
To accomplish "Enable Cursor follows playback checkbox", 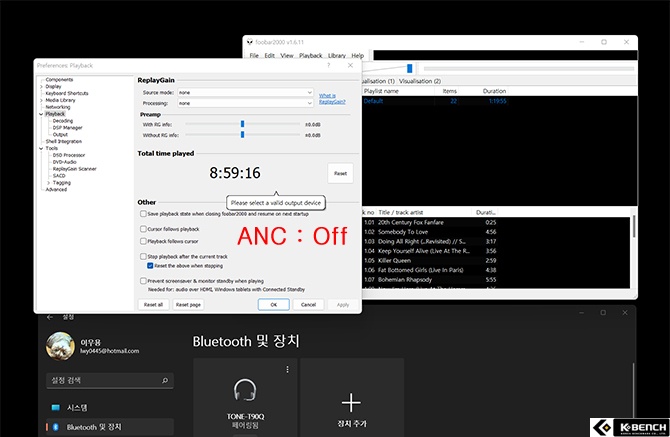I will click(144, 229).
